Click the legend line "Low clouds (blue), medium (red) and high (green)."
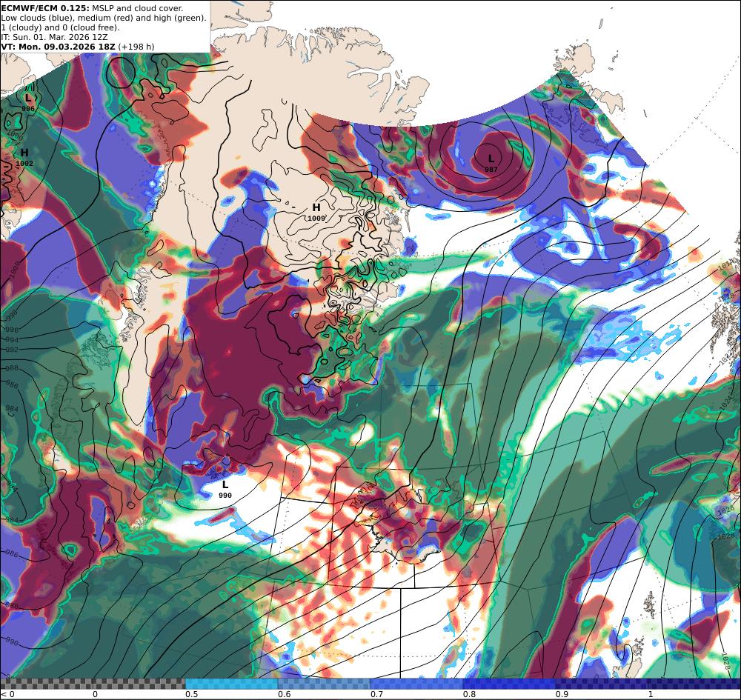741x700 pixels. (x=104, y=18)
